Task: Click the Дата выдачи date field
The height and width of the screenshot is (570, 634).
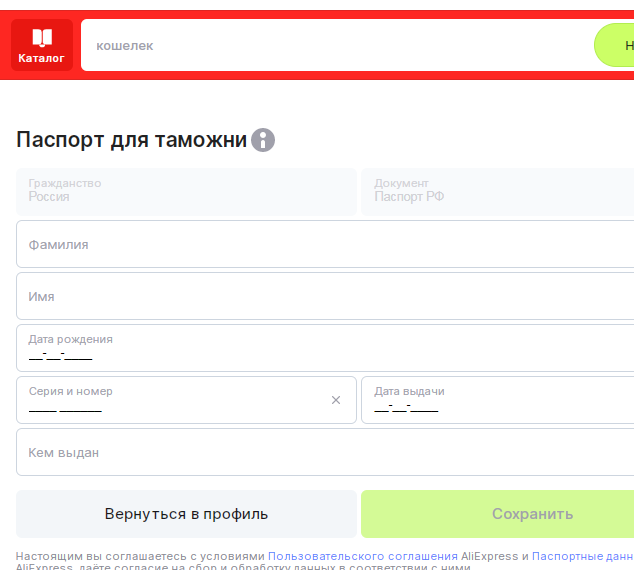Action: click(497, 401)
